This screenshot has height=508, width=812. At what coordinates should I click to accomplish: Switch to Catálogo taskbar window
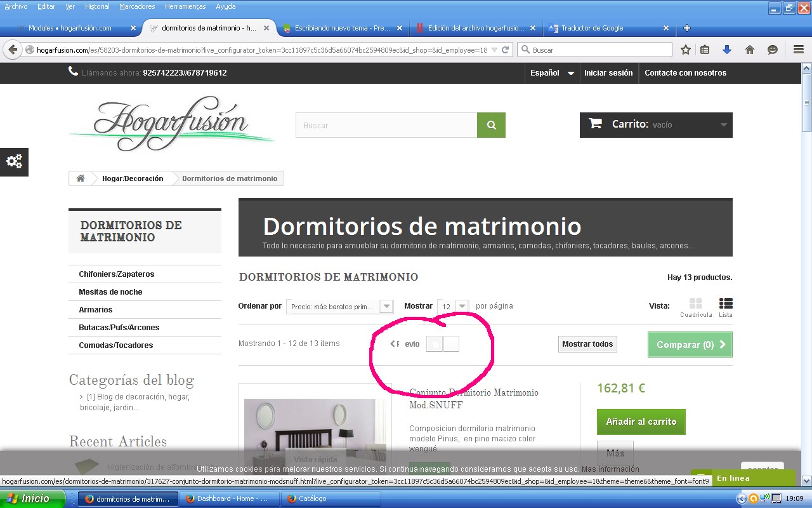coord(331,498)
